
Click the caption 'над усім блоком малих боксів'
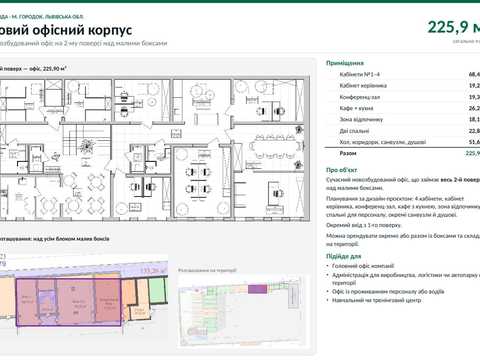tap(71, 239)
